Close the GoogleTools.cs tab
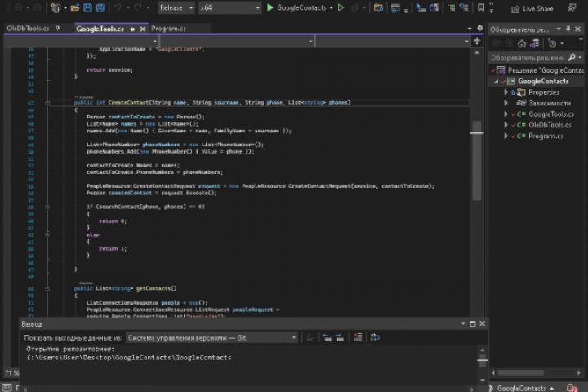This screenshot has width=588, height=392. click(x=143, y=29)
